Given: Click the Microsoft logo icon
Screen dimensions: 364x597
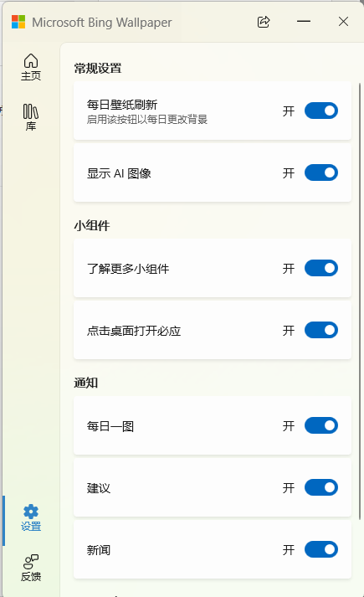Looking at the screenshot, I should [x=18, y=22].
